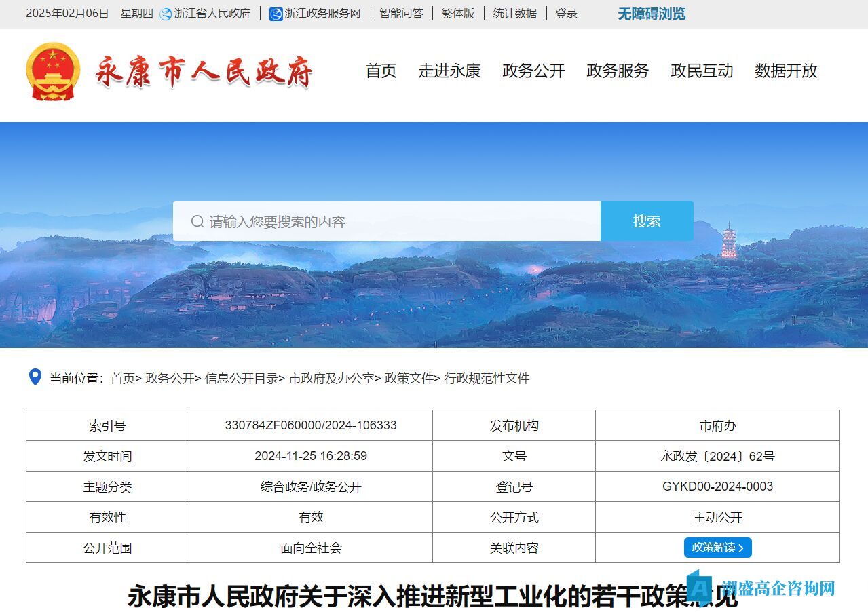Open 数据开放 menu
The width and height of the screenshot is (868, 612).
point(786,71)
